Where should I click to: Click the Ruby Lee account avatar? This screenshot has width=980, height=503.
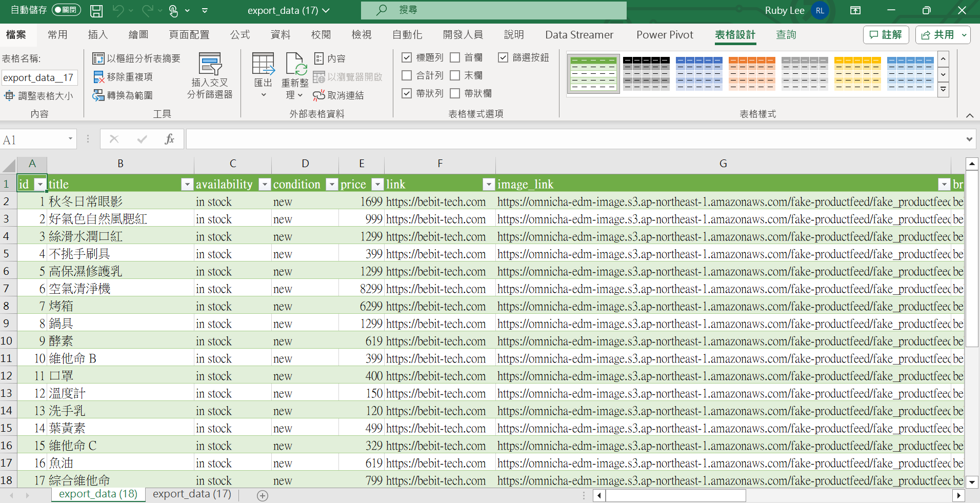819,11
